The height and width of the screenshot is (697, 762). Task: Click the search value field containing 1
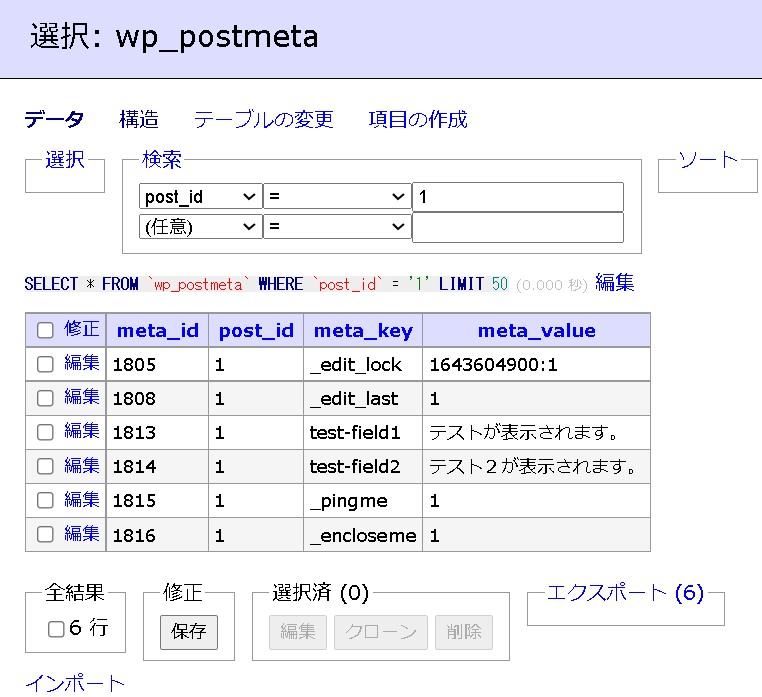[x=517, y=197]
